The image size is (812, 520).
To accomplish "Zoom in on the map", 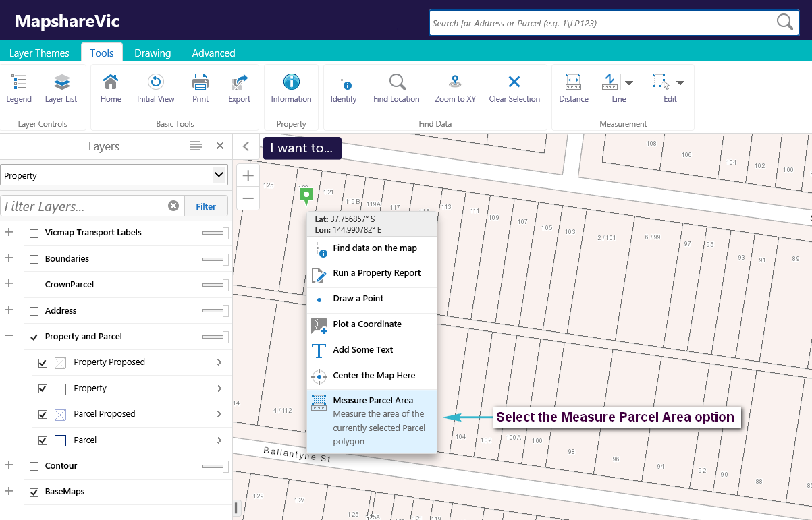I will [x=248, y=176].
